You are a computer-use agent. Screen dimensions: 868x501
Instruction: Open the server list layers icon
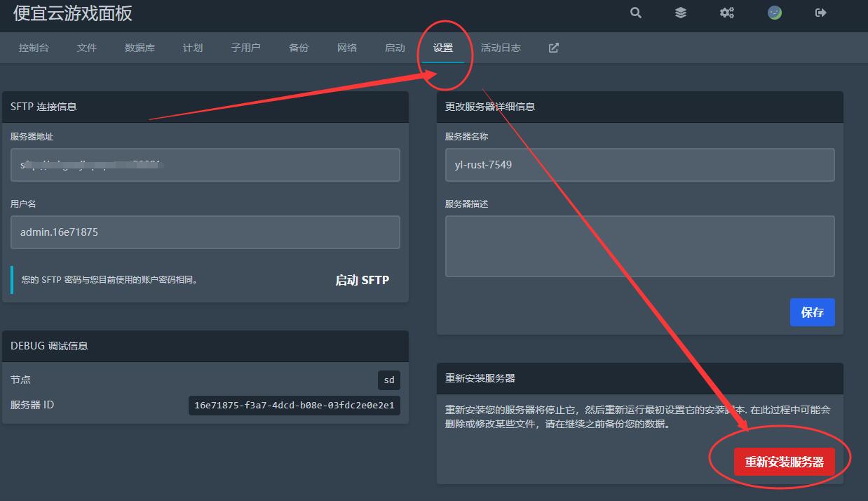click(681, 13)
